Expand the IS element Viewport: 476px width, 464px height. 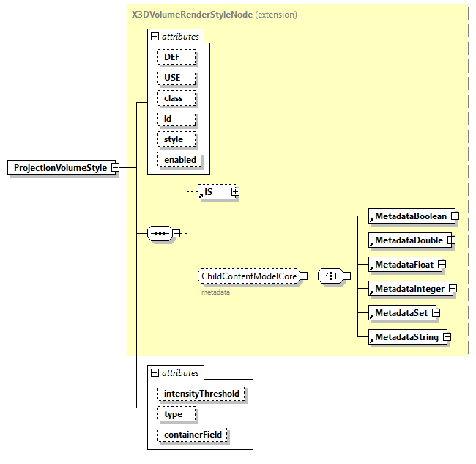235,192
